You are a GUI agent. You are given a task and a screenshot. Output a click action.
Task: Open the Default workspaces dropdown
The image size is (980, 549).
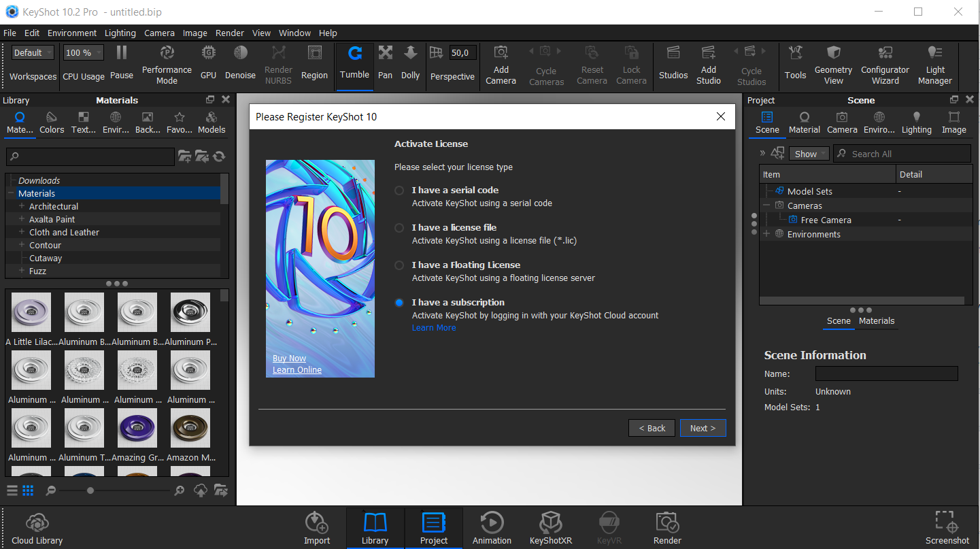pyautogui.click(x=33, y=53)
